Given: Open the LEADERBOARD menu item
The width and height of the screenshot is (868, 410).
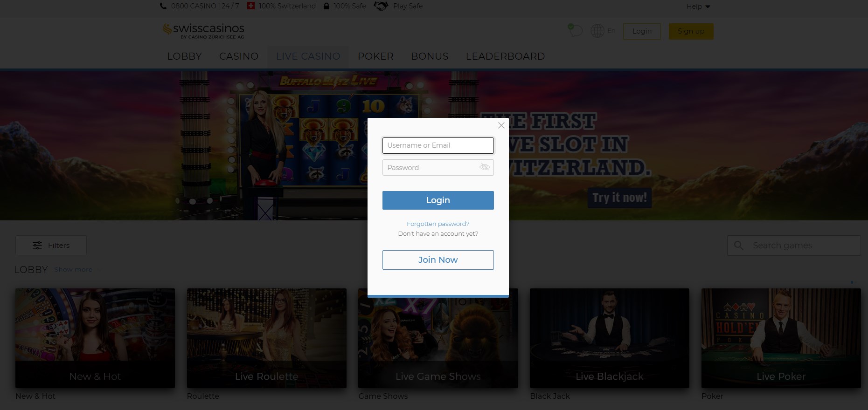Looking at the screenshot, I should (506, 56).
